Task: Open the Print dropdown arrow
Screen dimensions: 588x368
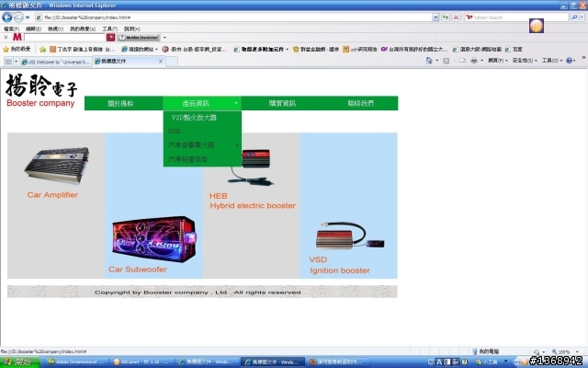Action: click(x=481, y=61)
